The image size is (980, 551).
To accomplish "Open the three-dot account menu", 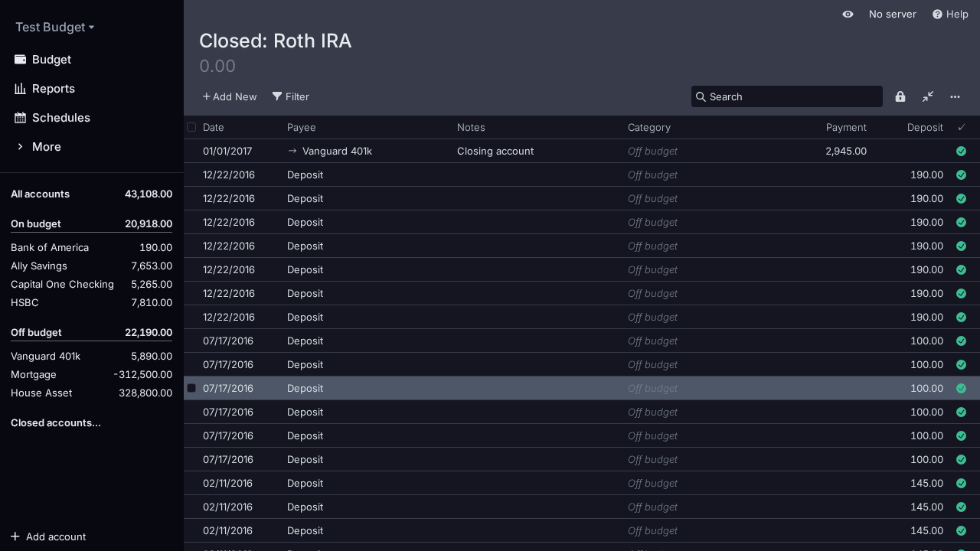I will [x=955, y=96].
